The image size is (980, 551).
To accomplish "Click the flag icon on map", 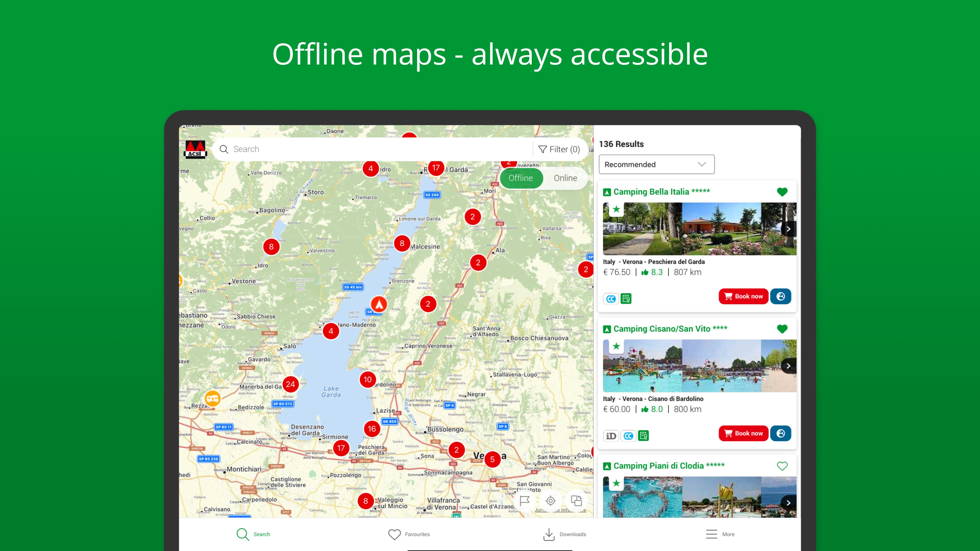I will click(525, 501).
